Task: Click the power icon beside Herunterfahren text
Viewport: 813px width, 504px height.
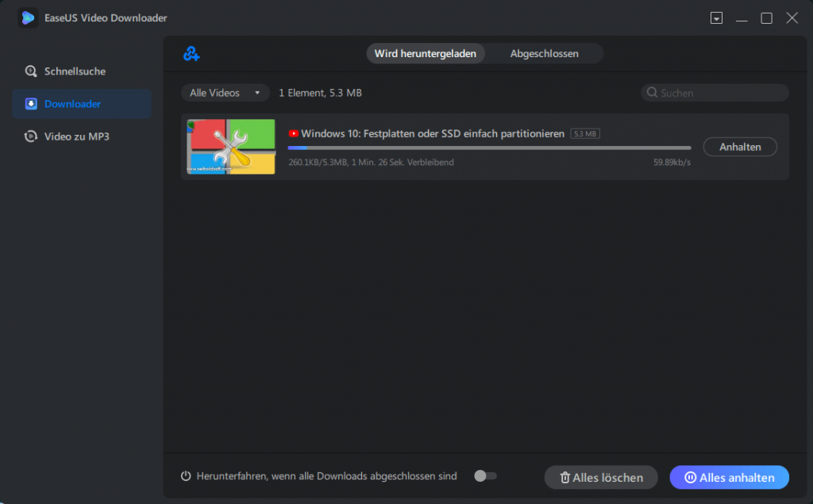Action: click(184, 475)
